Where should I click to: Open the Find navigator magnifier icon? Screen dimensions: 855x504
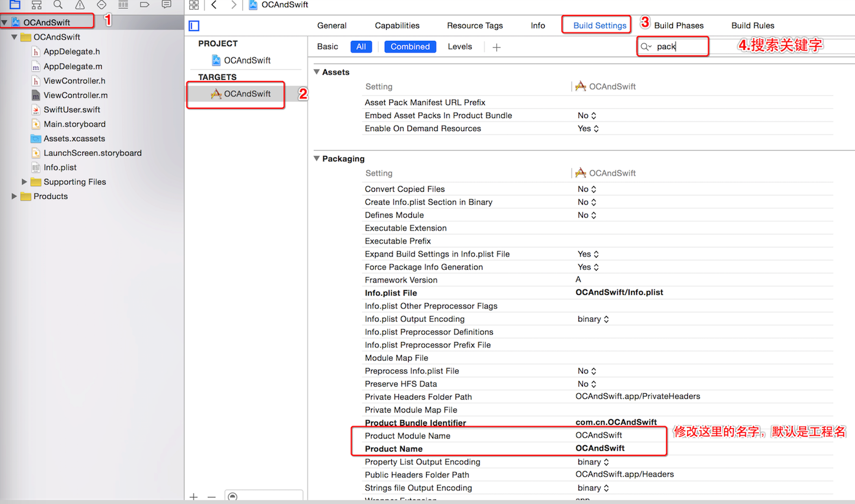click(x=58, y=5)
